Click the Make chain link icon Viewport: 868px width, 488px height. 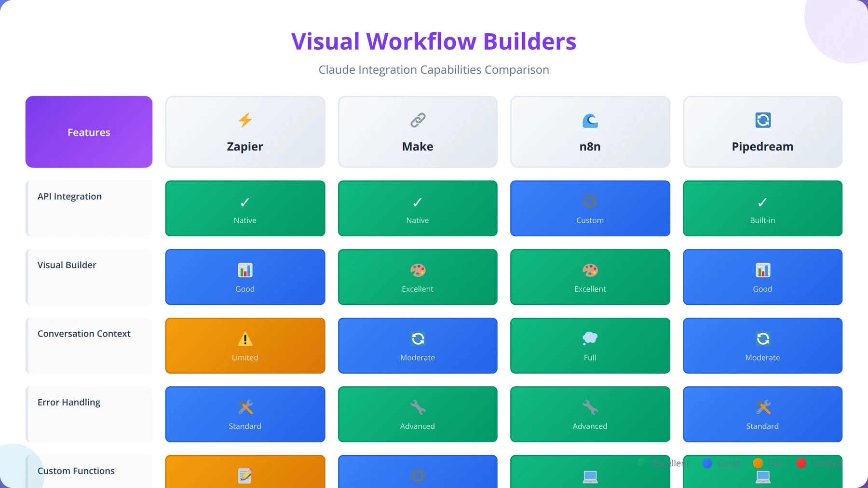pos(418,120)
